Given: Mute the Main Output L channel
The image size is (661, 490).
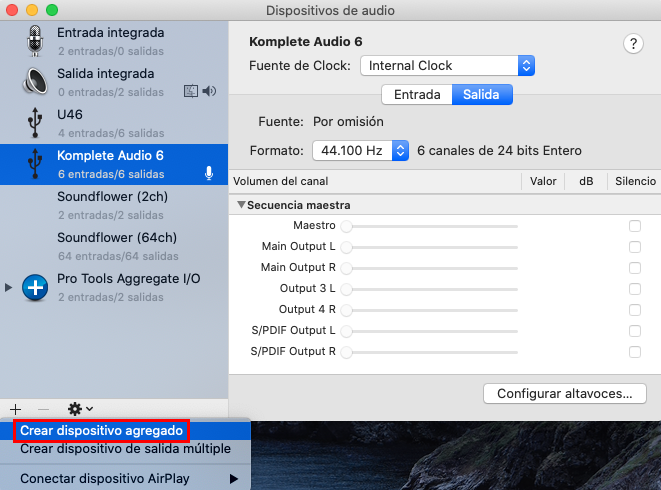Looking at the screenshot, I should (635, 247).
